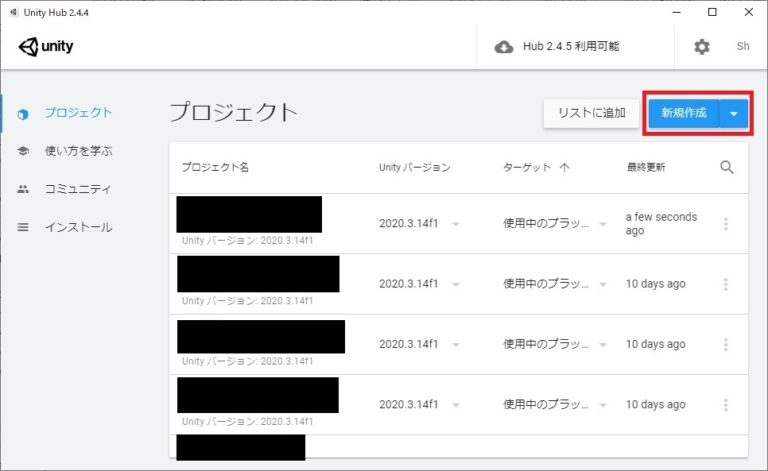Open the first redacted project in list
Image resolution: width=768 pixels, height=471 pixels.
point(249,214)
